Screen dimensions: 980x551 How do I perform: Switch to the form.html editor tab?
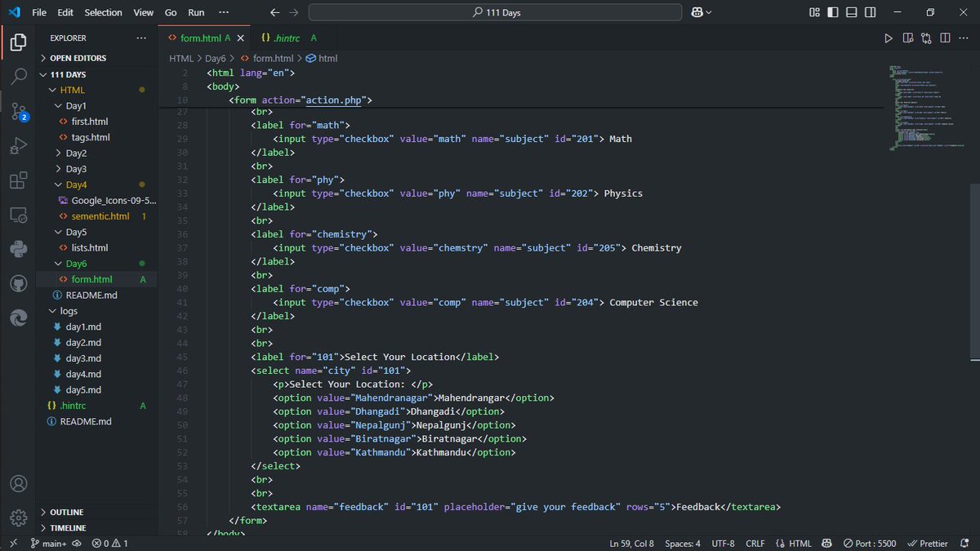pos(206,38)
